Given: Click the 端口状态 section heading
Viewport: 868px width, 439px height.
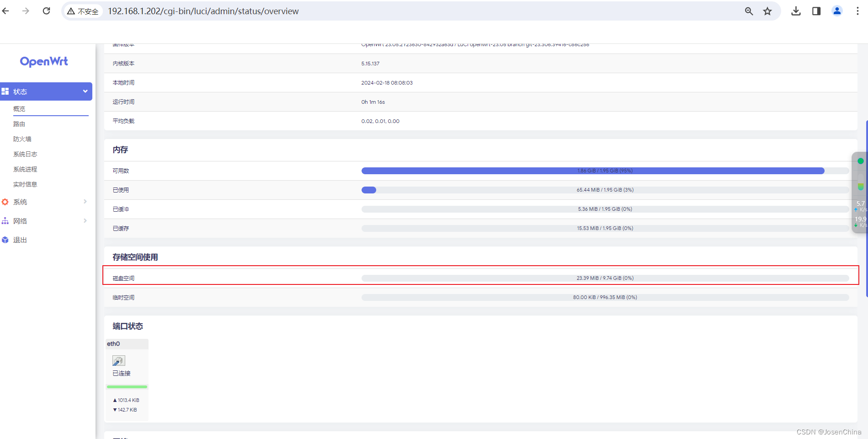Looking at the screenshot, I should coord(128,326).
